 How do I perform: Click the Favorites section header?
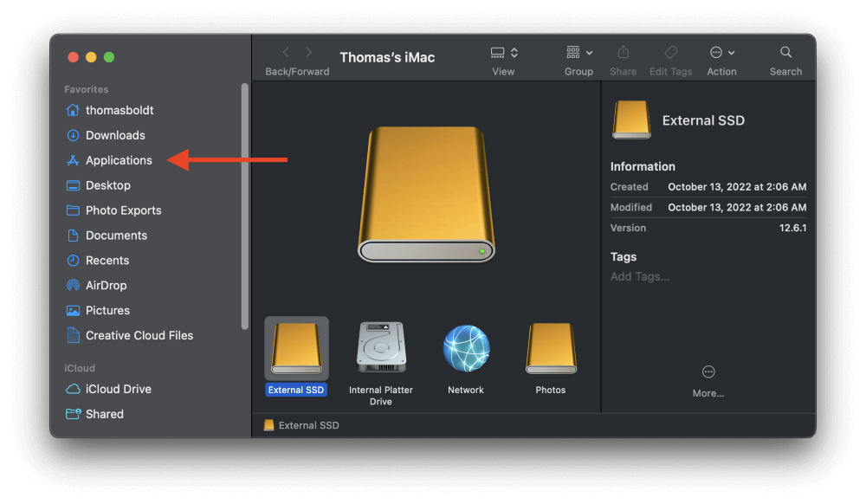pos(86,89)
